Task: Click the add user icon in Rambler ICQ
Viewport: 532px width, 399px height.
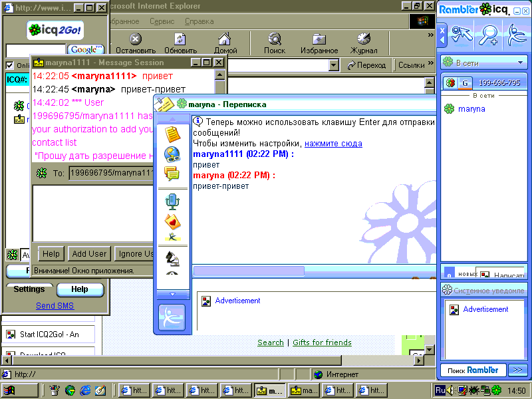Action: coord(462,35)
